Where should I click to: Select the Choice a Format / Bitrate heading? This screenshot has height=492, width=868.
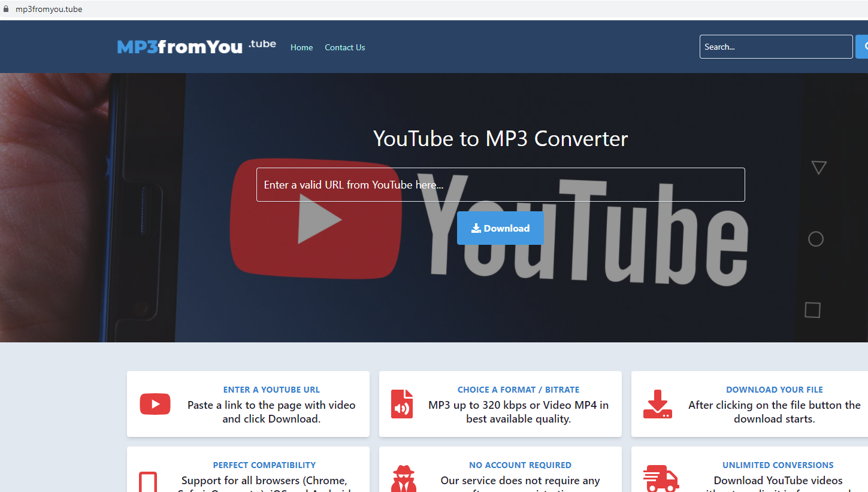coord(518,390)
